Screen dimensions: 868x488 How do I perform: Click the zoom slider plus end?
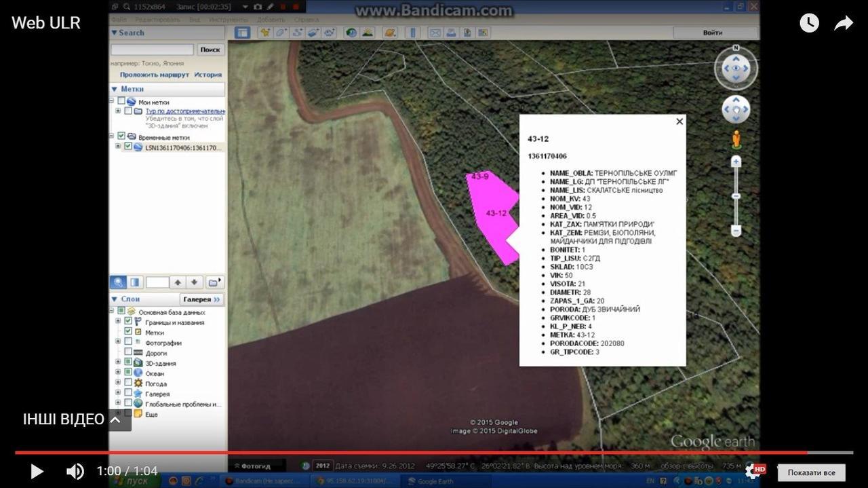(736, 162)
